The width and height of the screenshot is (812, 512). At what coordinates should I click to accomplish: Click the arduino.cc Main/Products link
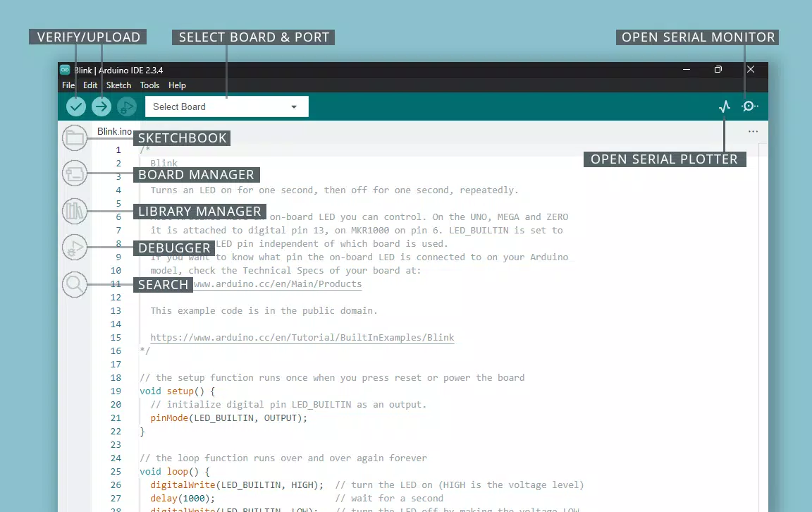coord(278,284)
